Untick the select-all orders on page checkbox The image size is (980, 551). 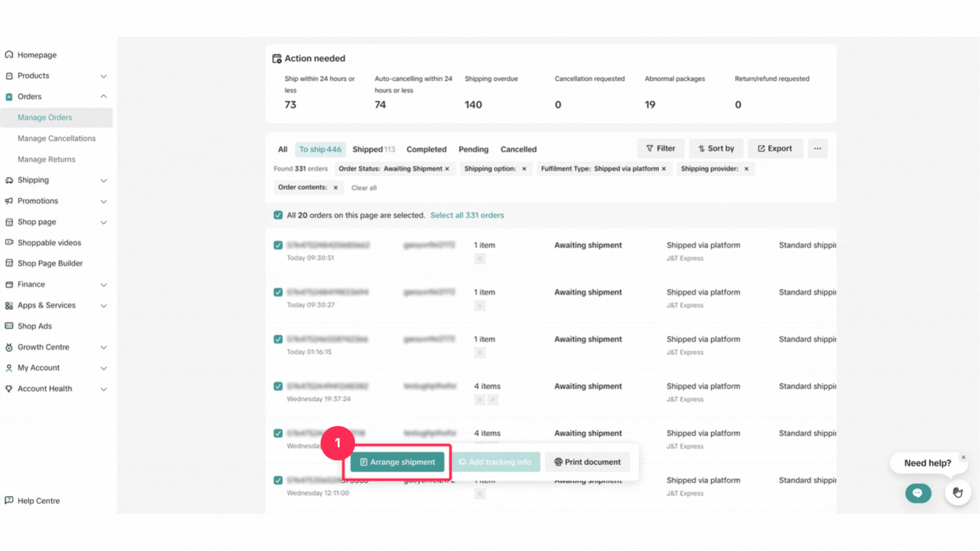[278, 215]
